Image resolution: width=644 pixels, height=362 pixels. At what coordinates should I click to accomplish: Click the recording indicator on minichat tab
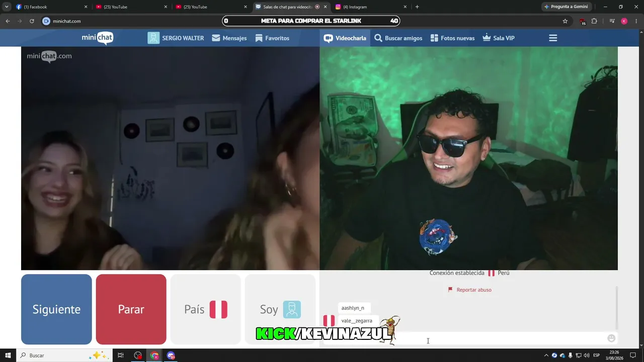coord(317,7)
